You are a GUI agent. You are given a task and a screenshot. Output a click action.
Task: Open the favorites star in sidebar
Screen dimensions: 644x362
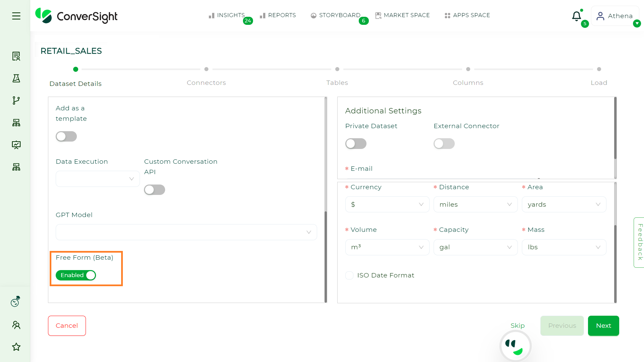coord(16,347)
